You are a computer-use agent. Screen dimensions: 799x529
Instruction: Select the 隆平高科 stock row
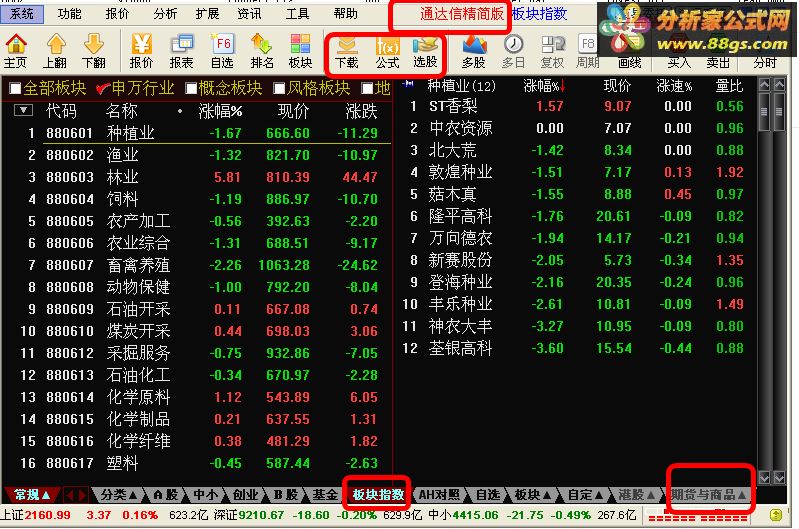[x=576, y=216]
